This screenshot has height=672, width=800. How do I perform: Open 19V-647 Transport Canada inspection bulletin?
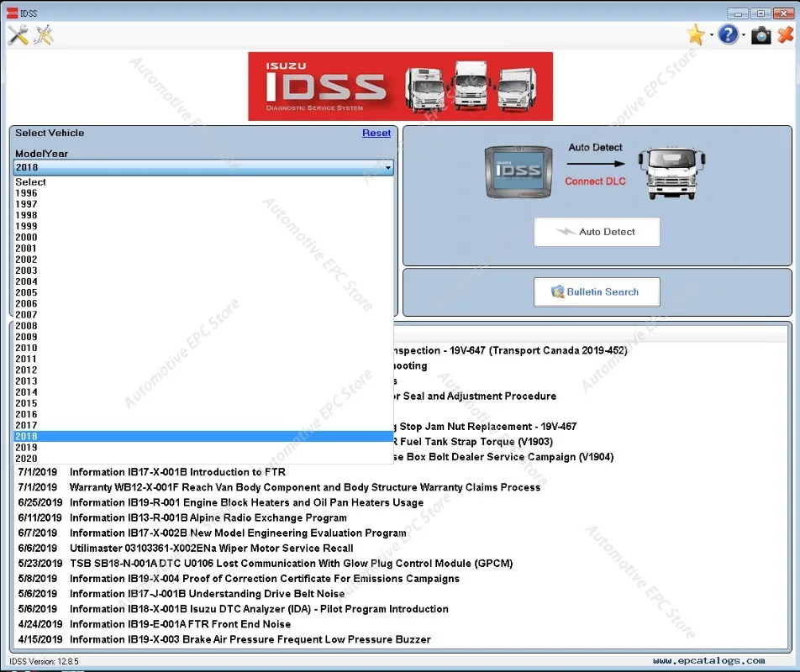tap(511, 351)
